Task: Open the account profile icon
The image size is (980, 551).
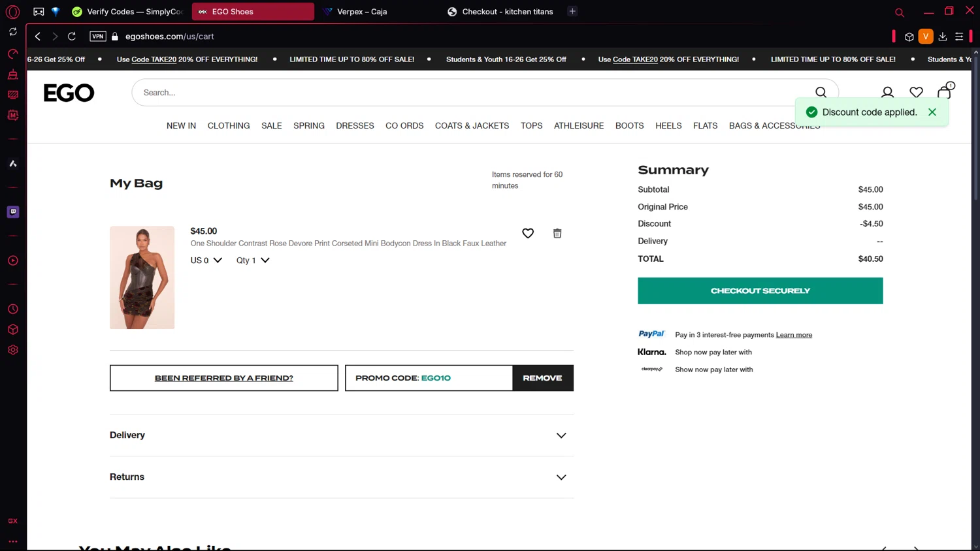Action: (887, 93)
